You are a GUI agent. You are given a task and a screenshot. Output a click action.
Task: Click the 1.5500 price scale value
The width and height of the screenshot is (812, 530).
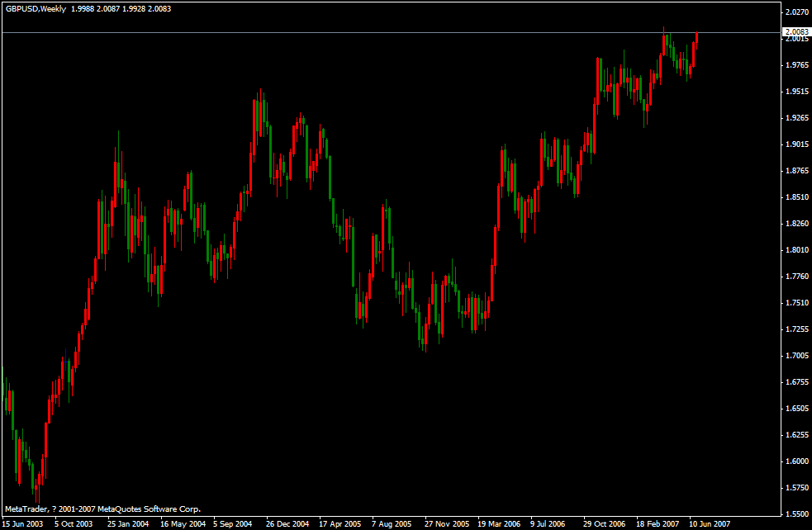(x=797, y=513)
